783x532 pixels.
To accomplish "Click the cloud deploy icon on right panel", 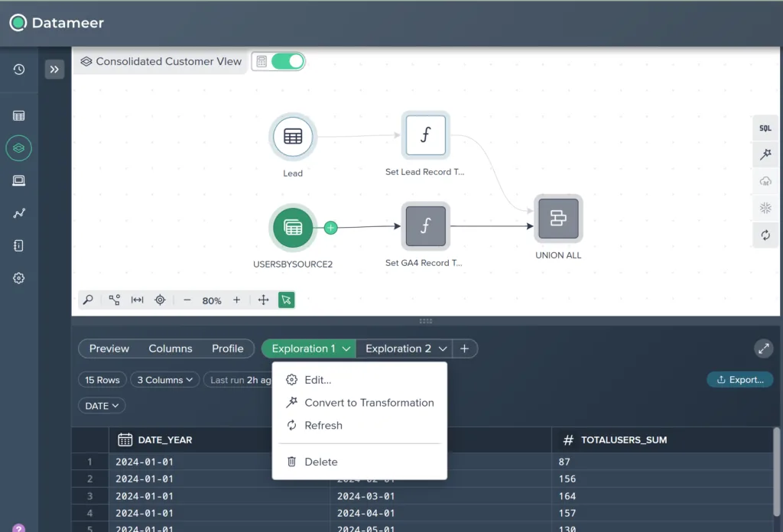I will coord(765,181).
